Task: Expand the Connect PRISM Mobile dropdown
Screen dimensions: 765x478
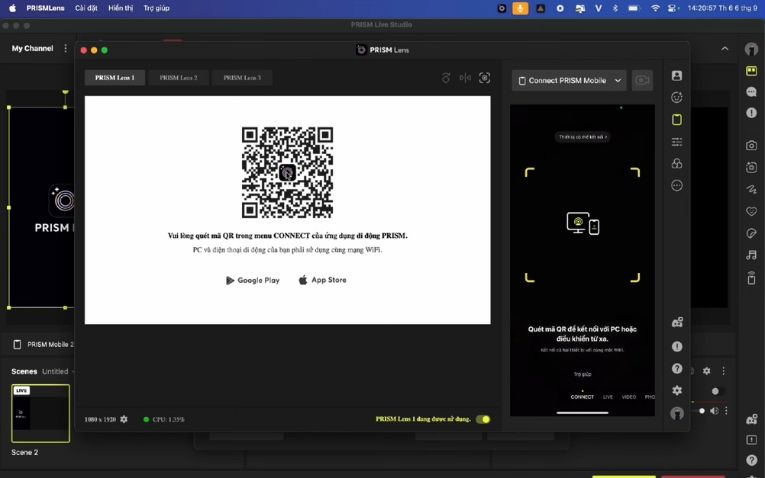Action: (618, 80)
